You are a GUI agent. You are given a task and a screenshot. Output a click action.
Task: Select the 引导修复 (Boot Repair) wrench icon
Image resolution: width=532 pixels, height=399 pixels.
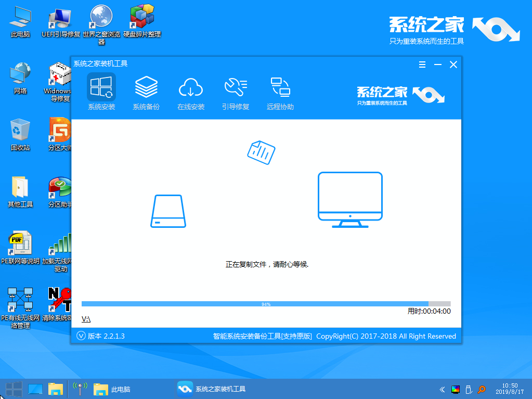235,92
